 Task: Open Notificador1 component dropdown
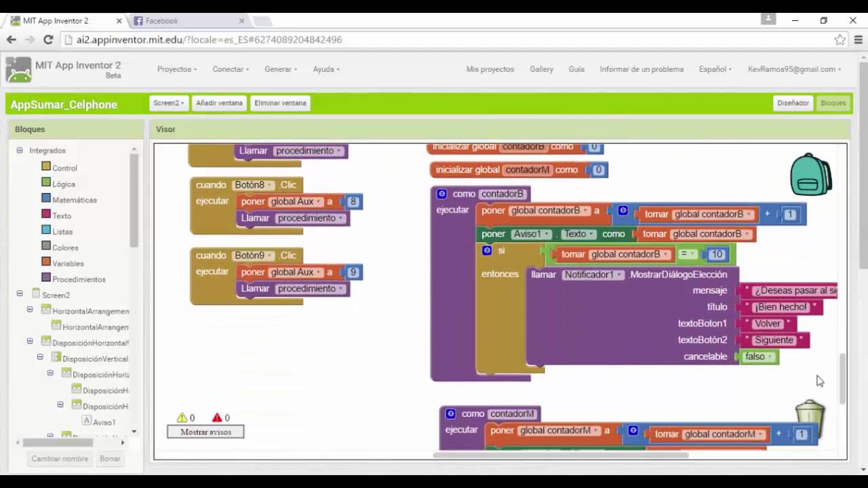coord(593,274)
